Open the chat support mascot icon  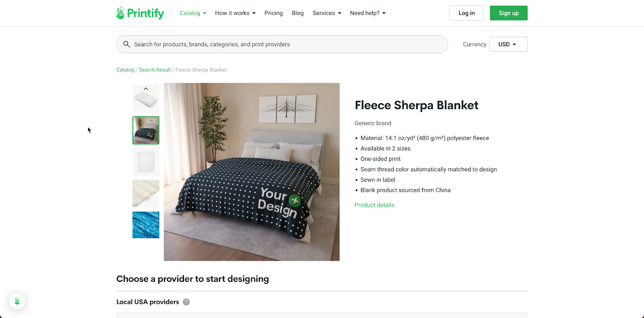[x=17, y=301]
